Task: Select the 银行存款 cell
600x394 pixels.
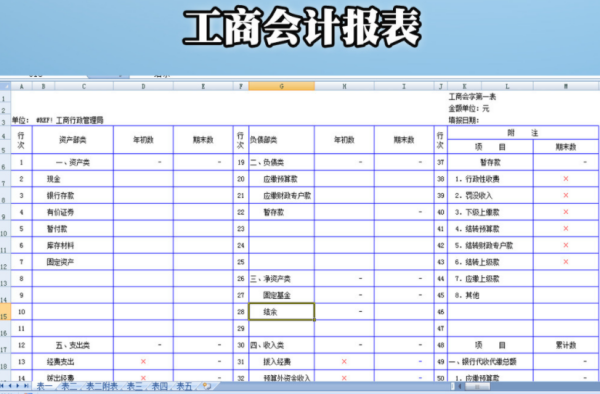Action: tap(73, 195)
